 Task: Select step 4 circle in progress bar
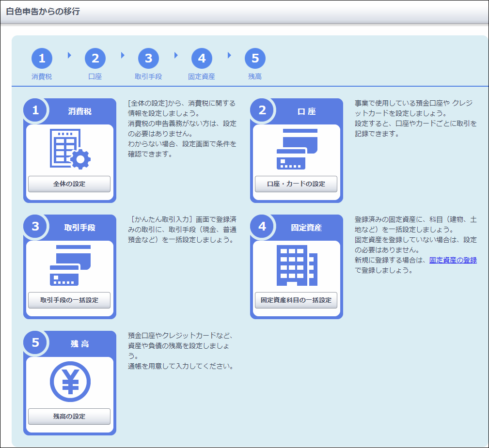click(202, 59)
